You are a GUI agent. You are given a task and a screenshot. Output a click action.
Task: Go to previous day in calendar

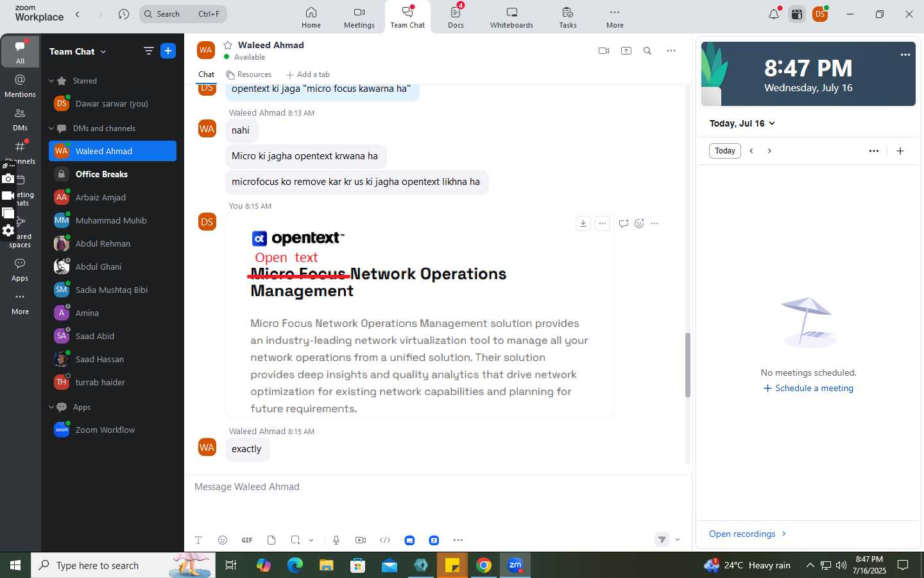751,151
